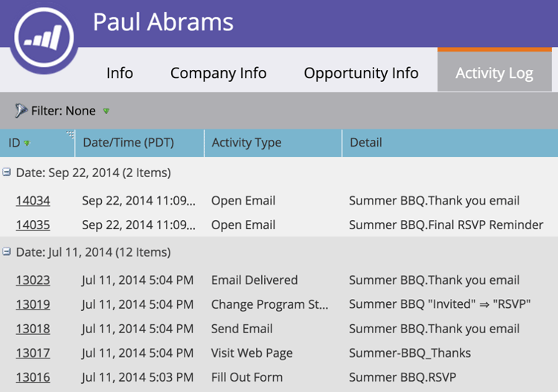Open activity ID 14035 link
Image resolution: width=558 pixels, height=392 pixels.
tap(33, 225)
